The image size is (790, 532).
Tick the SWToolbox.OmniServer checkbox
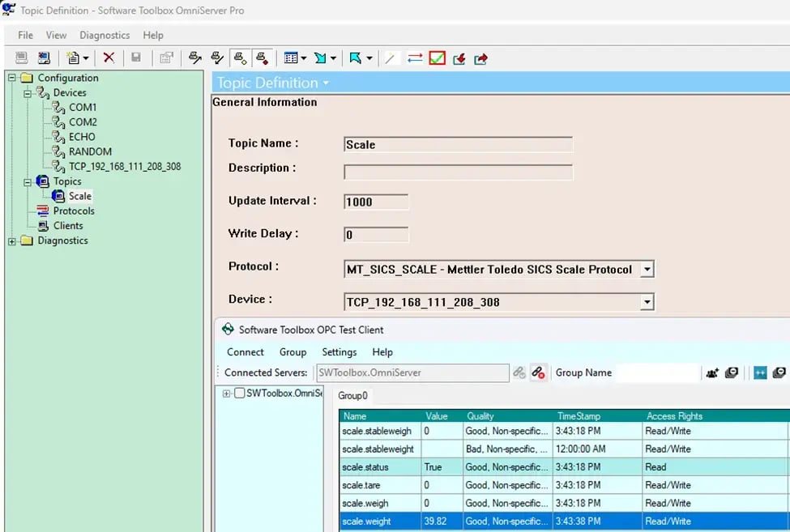pyautogui.click(x=239, y=394)
